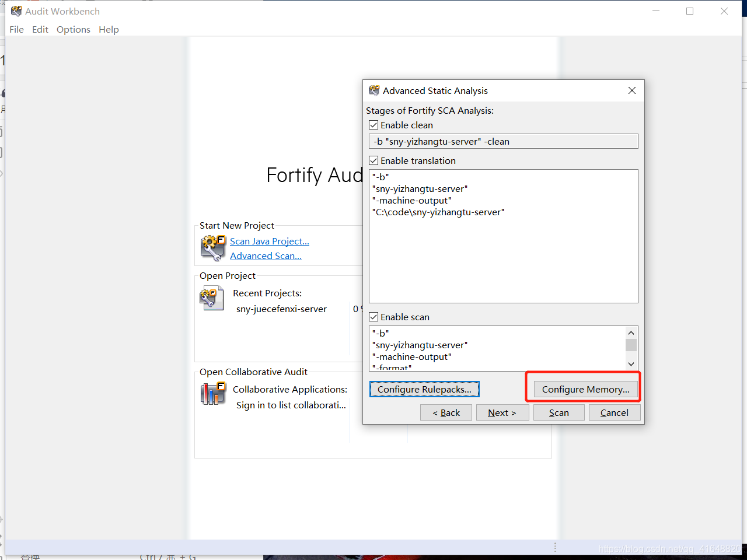Start the analysis with the Scan button

pyautogui.click(x=558, y=412)
